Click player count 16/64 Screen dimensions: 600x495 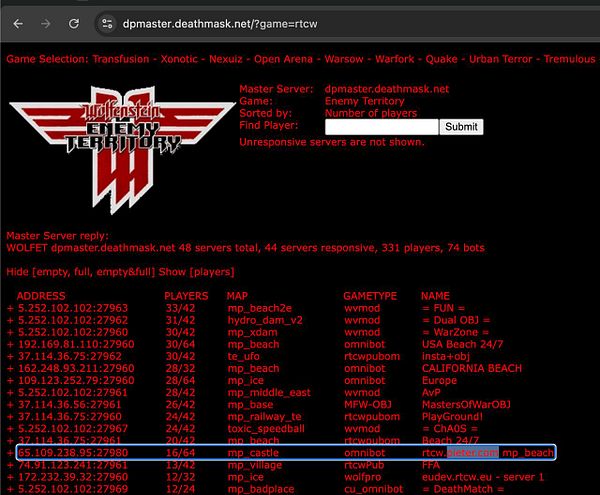coord(180,453)
